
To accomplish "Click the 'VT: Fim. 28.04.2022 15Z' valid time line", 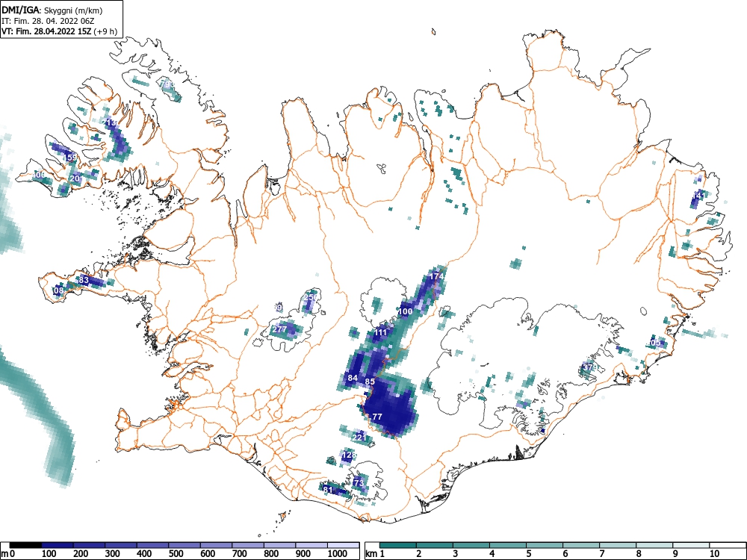I will (46, 31).
